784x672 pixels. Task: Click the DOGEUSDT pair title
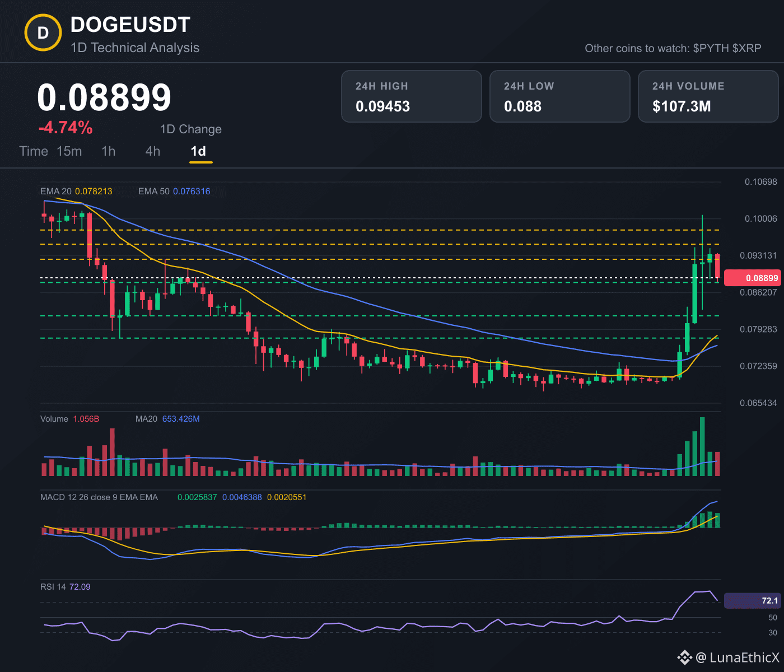click(130, 25)
